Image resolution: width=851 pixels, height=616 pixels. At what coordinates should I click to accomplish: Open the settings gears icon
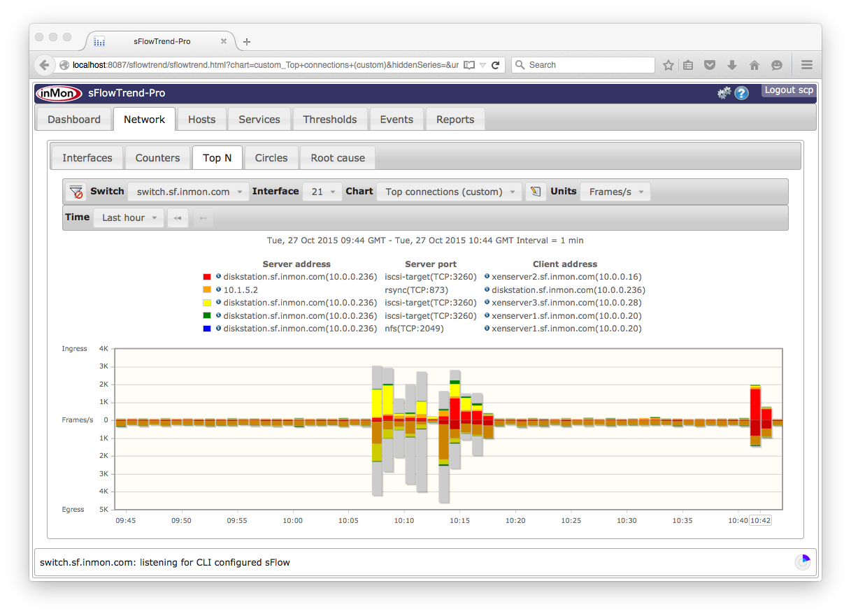[724, 93]
